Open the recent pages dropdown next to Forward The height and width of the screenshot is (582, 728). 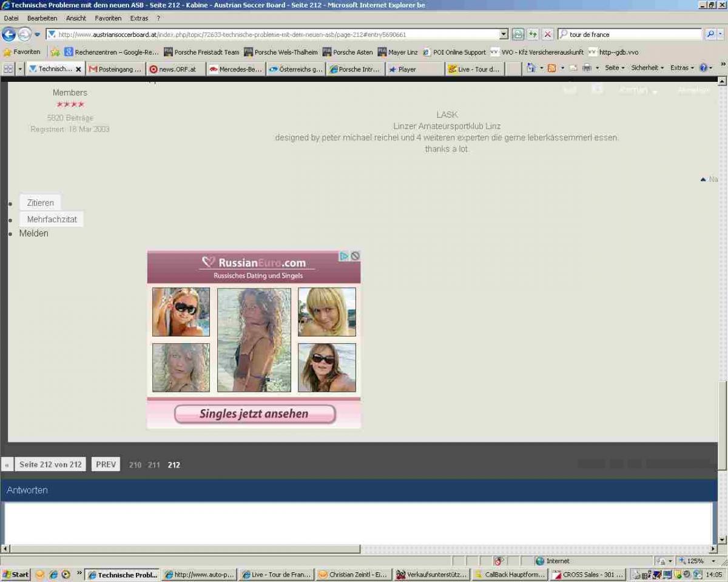38,35
